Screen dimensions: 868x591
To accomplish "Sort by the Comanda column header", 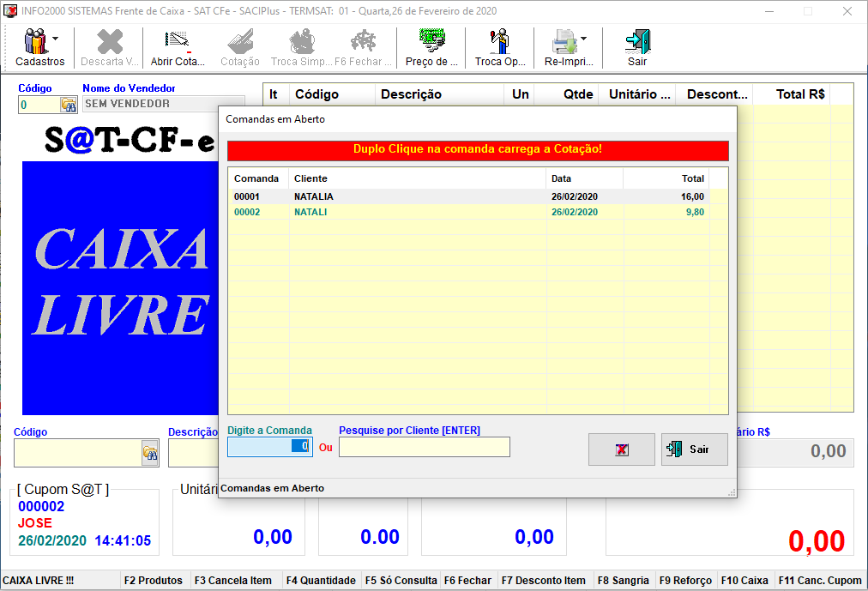I will [x=257, y=178].
